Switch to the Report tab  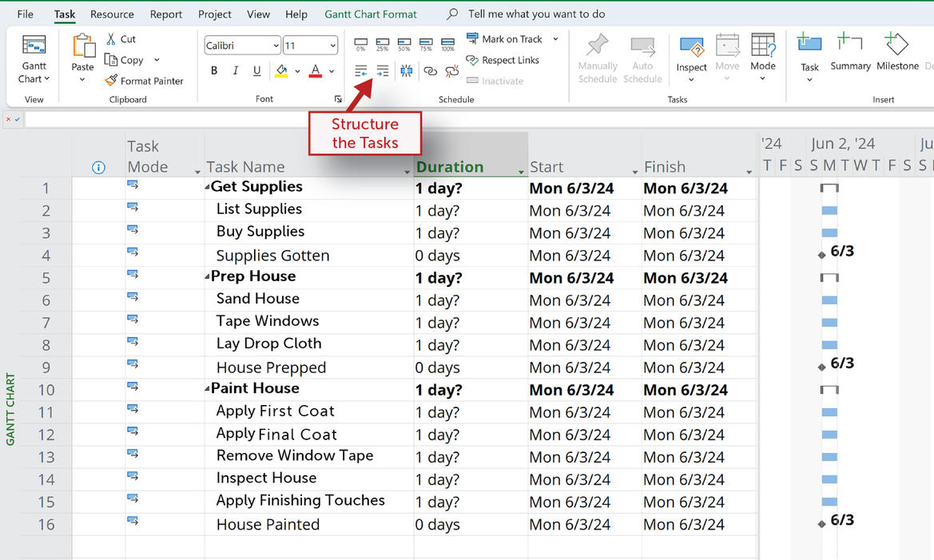(166, 14)
